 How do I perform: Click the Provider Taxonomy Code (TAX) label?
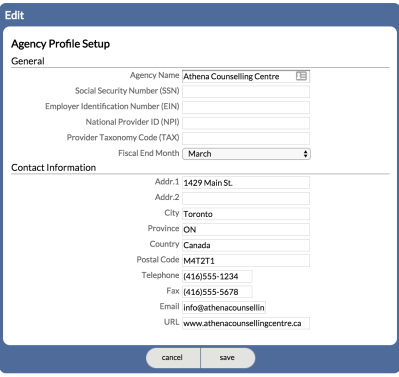(123, 138)
